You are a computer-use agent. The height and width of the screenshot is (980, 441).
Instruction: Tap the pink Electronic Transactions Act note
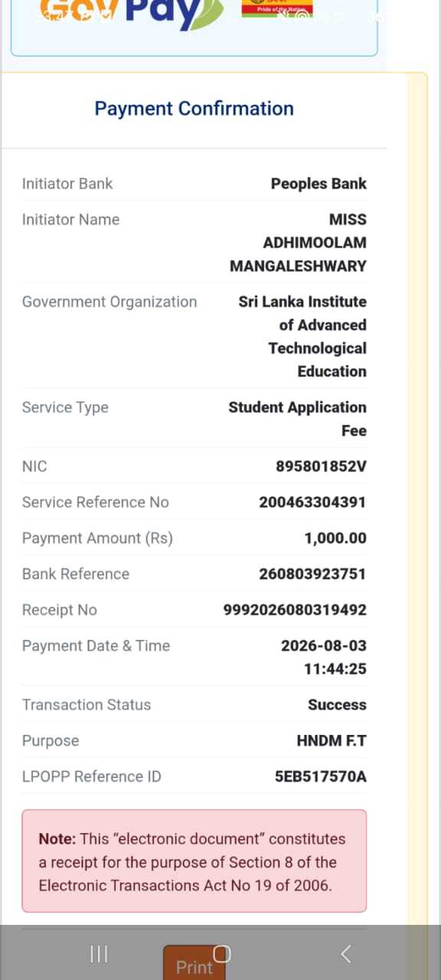click(194, 861)
